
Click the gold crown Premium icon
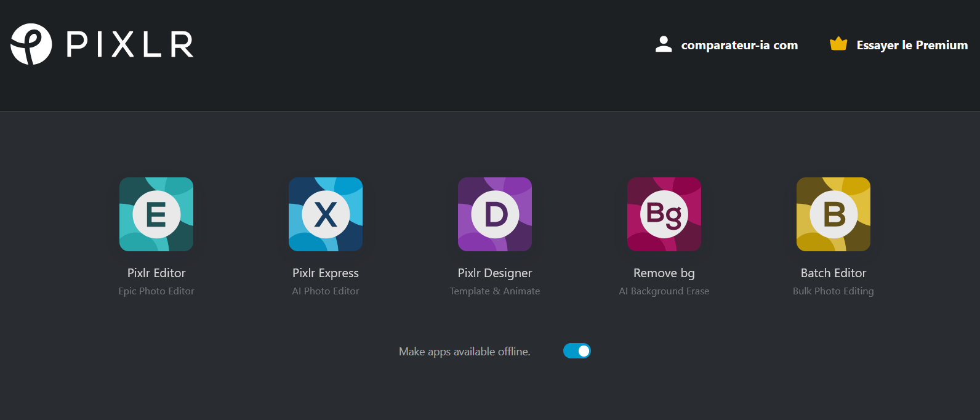[x=838, y=44]
